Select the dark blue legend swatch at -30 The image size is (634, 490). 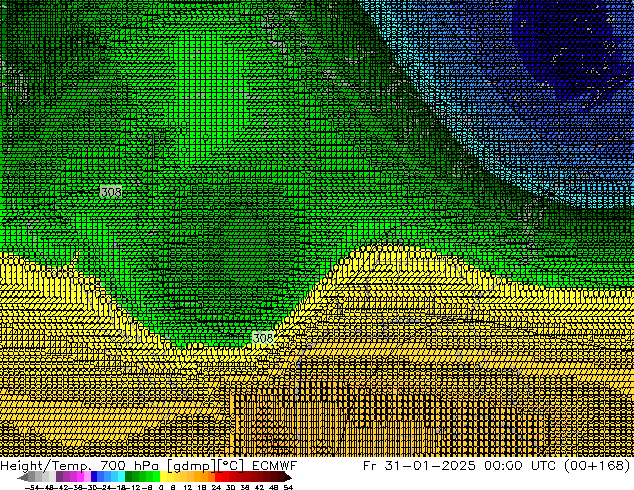click(94, 476)
